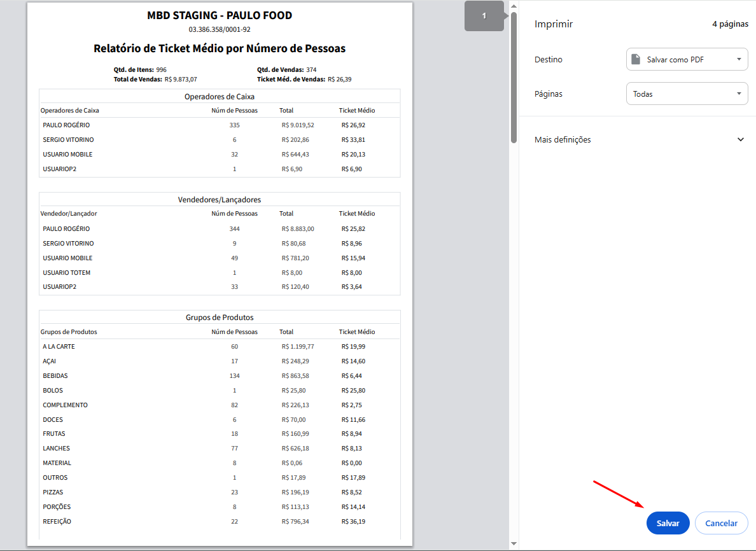Click the report title Relatório de Ticket Médio
Image resolution: width=756 pixels, height=551 pixels.
[x=220, y=48]
